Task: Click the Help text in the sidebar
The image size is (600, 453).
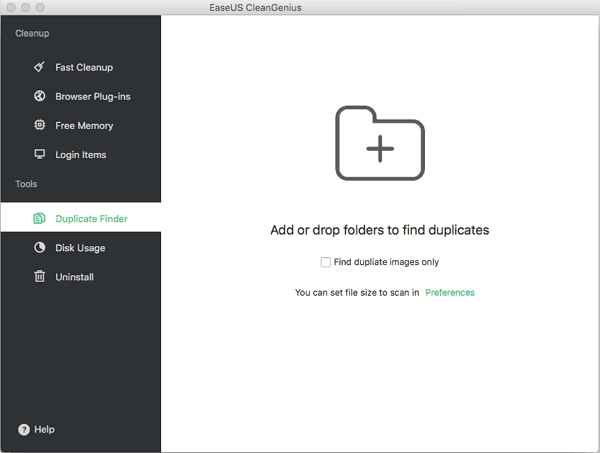Action: (x=44, y=429)
